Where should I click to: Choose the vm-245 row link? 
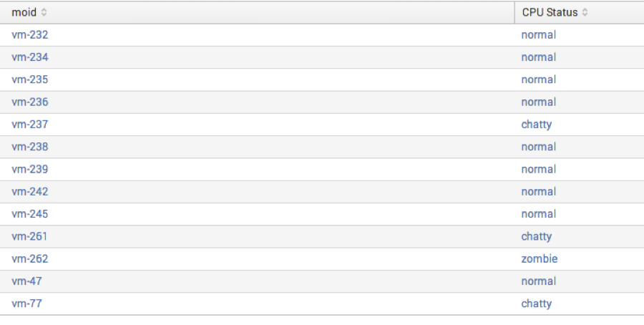coord(30,214)
